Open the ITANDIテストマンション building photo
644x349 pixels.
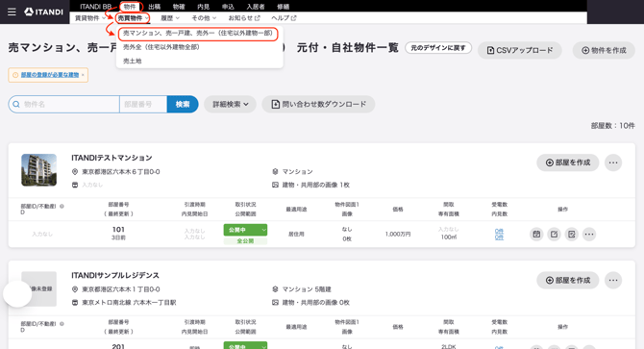(39, 170)
